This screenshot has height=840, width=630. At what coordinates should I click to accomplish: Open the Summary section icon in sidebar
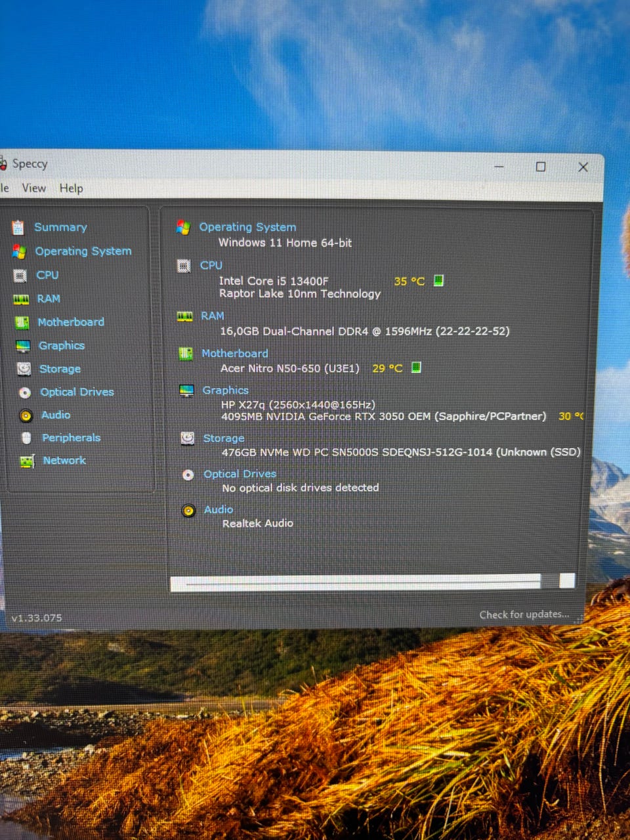tap(18, 227)
